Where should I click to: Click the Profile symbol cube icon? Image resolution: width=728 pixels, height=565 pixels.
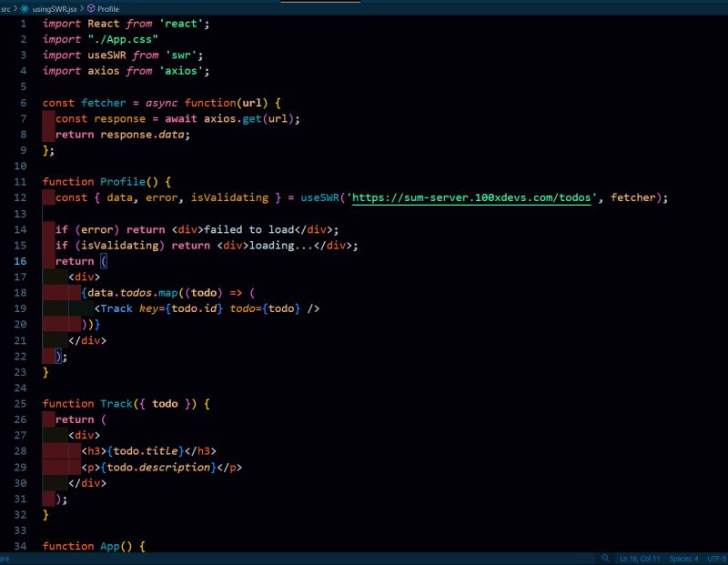90,7
